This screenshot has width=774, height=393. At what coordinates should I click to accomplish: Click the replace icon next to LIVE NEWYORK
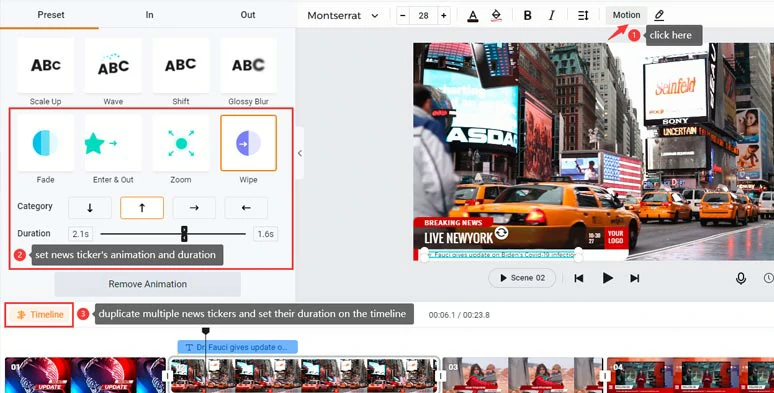coord(501,233)
